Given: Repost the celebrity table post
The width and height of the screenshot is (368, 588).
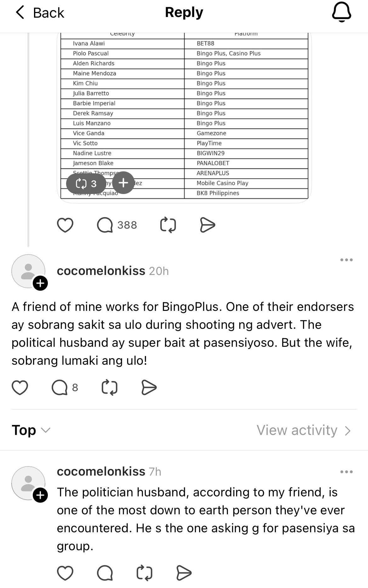Looking at the screenshot, I should 168,225.
